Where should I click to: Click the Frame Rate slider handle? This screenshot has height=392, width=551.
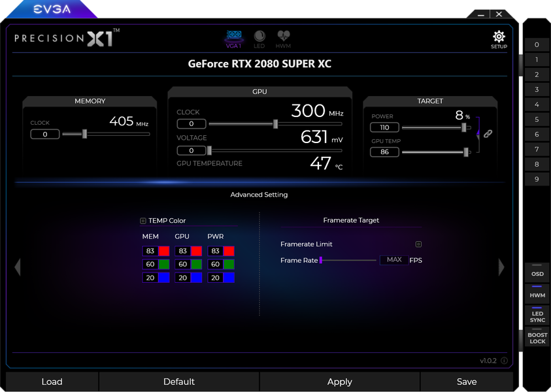tap(321, 260)
